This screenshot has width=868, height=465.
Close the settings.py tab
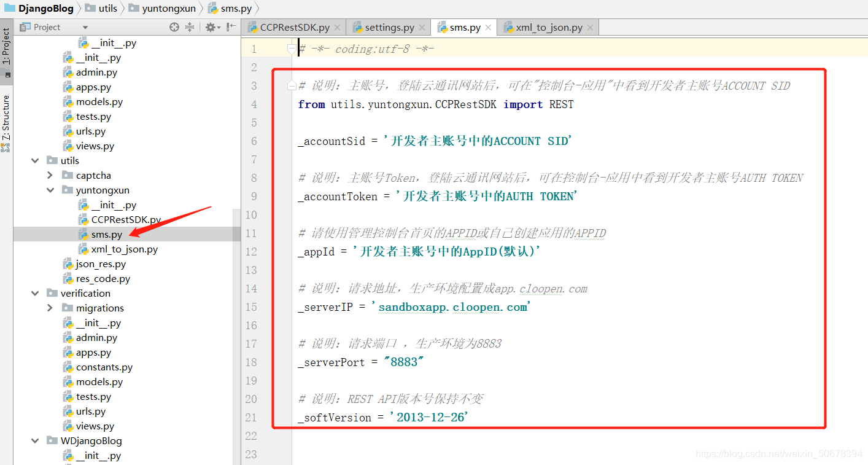pyautogui.click(x=422, y=28)
